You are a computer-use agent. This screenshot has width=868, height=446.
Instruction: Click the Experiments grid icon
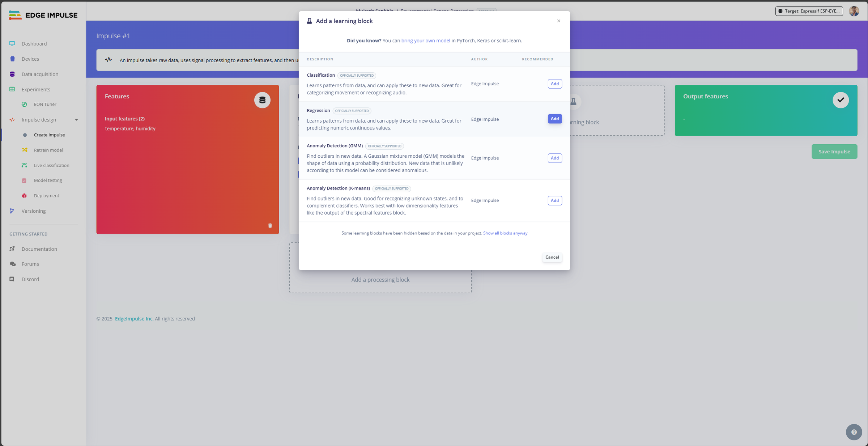(x=12, y=89)
